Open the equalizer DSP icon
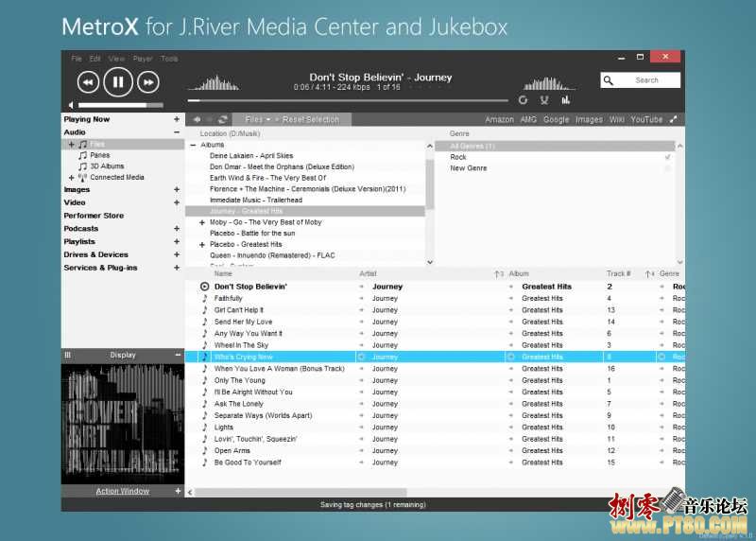 (x=565, y=100)
